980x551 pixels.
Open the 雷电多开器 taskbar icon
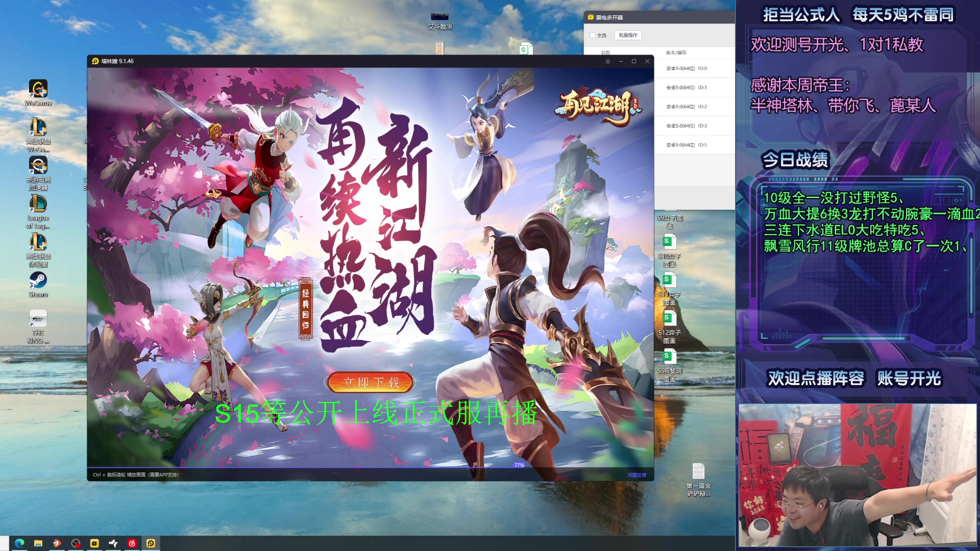click(94, 543)
